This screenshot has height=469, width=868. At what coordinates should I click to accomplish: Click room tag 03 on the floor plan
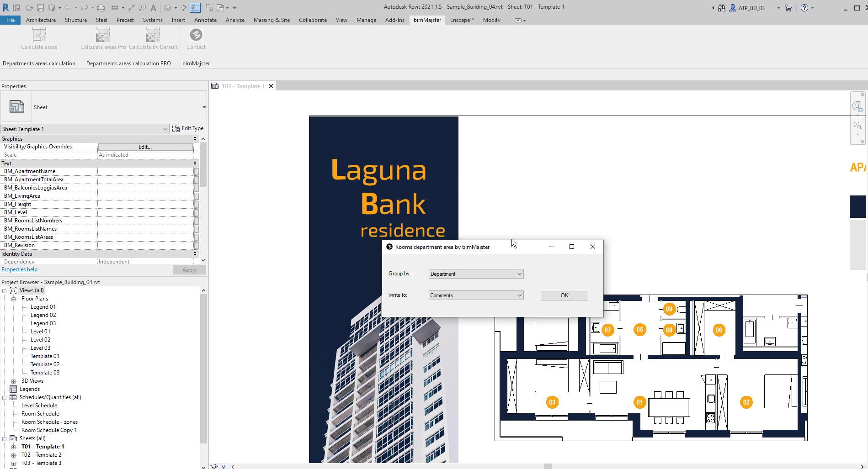[552, 402]
